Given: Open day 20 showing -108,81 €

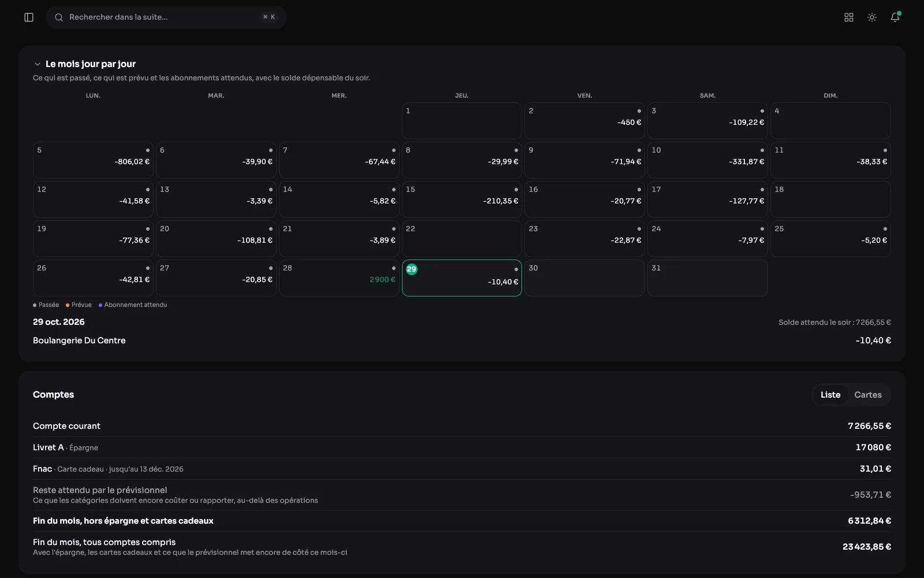Looking at the screenshot, I should [x=216, y=239].
